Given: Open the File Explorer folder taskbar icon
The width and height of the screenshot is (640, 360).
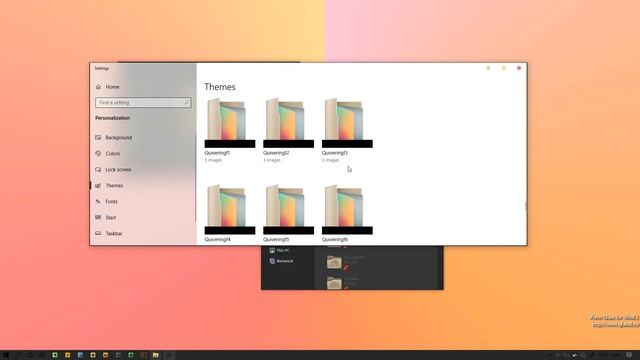Looking at the screenshot, I should tap(156, 355).
